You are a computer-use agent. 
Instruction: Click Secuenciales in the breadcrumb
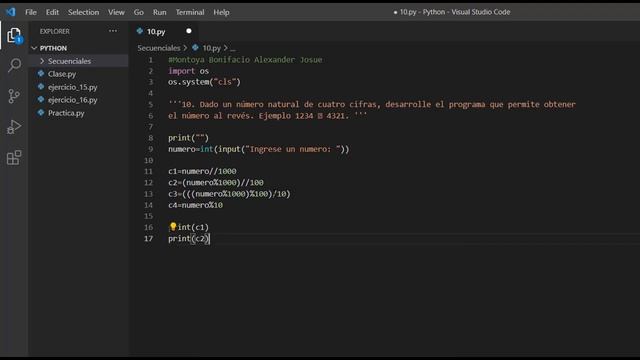pos(159,48)
